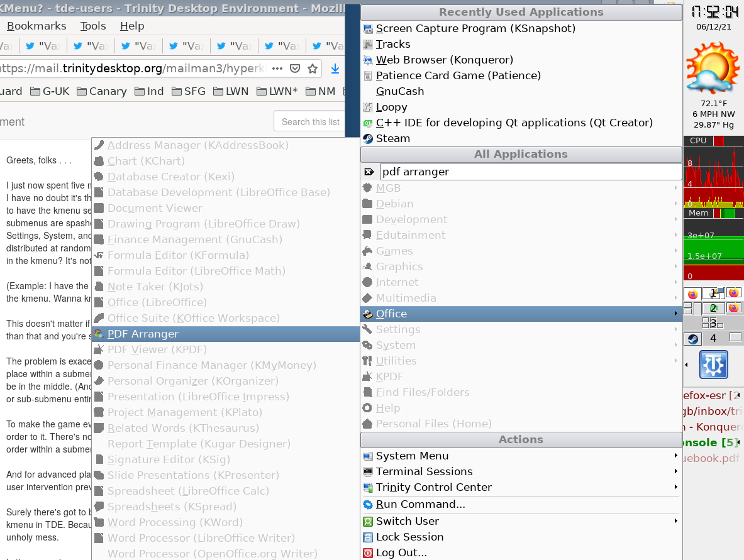Click the Utilities category icon

click(x=368, y=361)
